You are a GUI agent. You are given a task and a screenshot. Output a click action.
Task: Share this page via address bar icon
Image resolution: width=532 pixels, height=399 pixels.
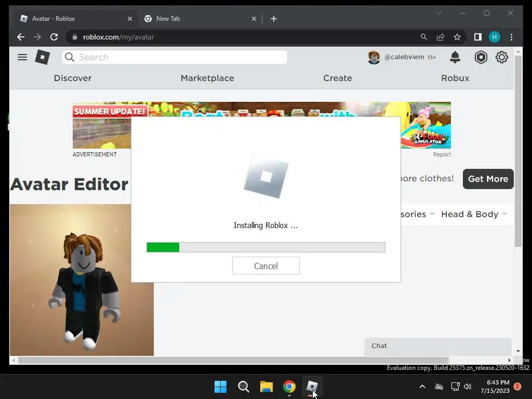pyautogui.click(x=441, y=37)
